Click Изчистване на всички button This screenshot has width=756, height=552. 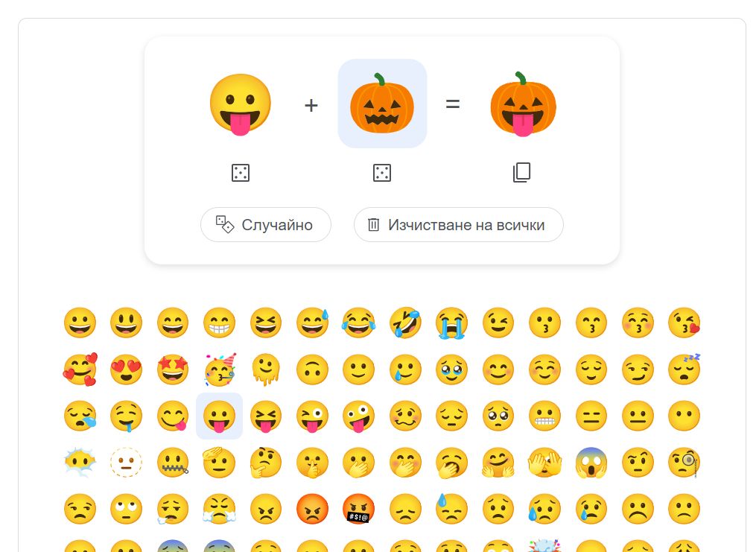click(459, 225)
